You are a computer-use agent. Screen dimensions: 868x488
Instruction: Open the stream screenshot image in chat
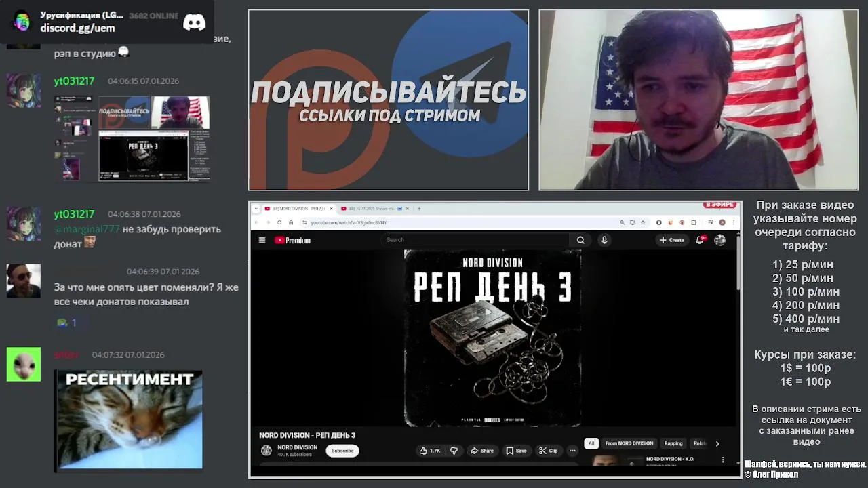point(132,138)
